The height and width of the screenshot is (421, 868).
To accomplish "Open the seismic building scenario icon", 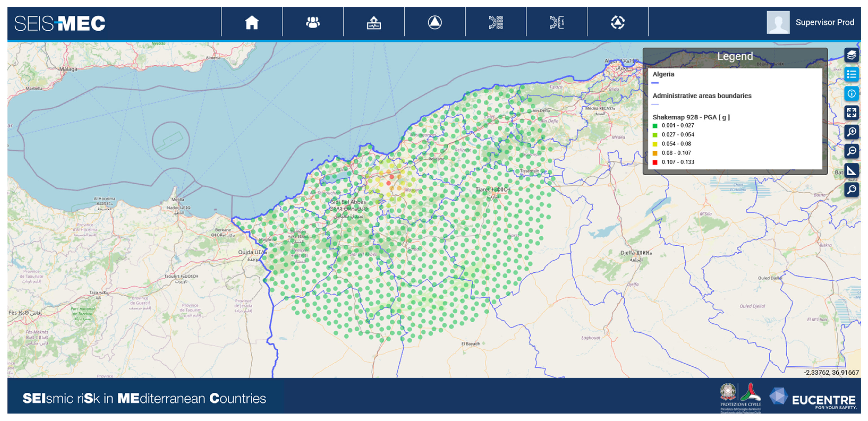I will [374, 23].
